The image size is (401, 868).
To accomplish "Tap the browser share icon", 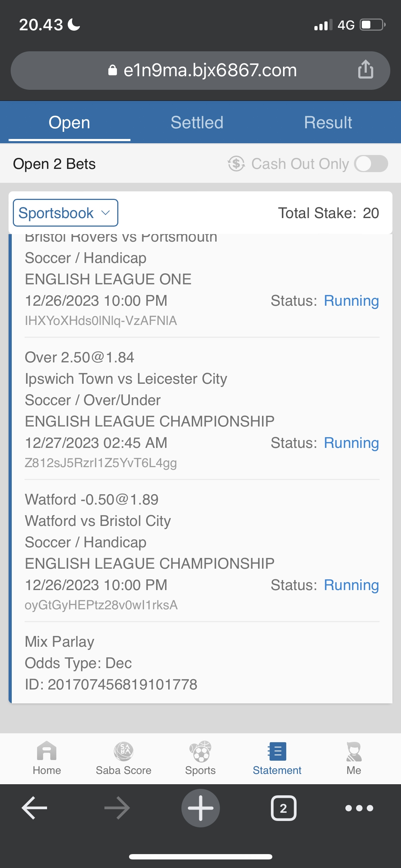I will [x=365, y=69].
